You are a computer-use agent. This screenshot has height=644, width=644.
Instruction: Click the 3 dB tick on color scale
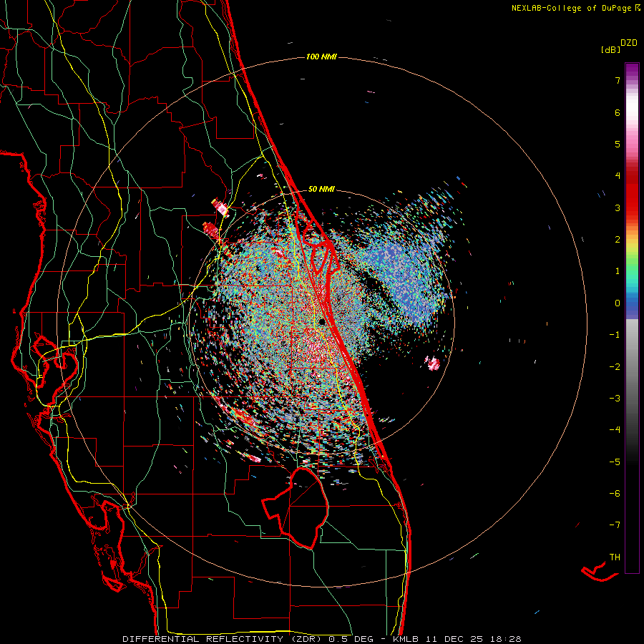tap(618, 208)
